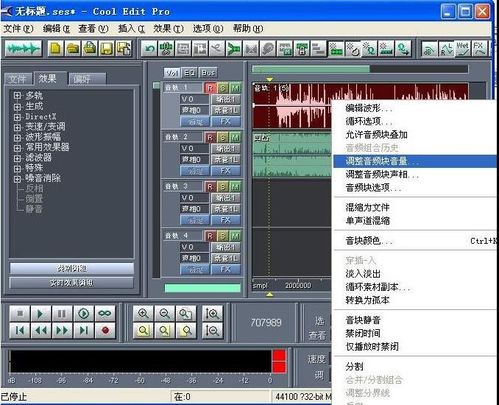Arm track 2 record R button

click(210, 137)
